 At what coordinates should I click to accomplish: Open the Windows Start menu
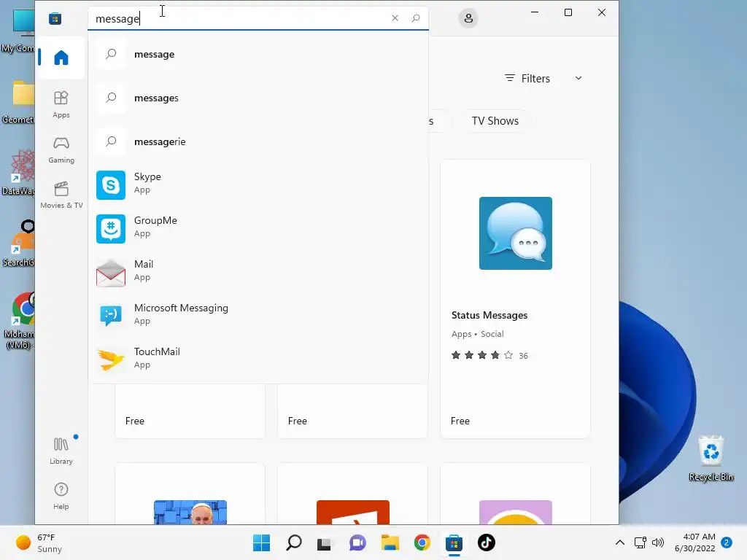pos(262,542)
